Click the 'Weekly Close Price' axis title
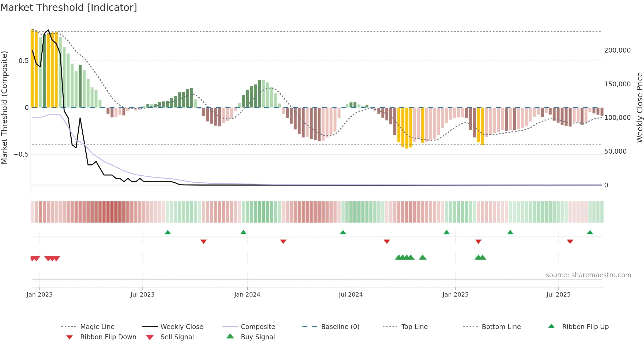 640,108
